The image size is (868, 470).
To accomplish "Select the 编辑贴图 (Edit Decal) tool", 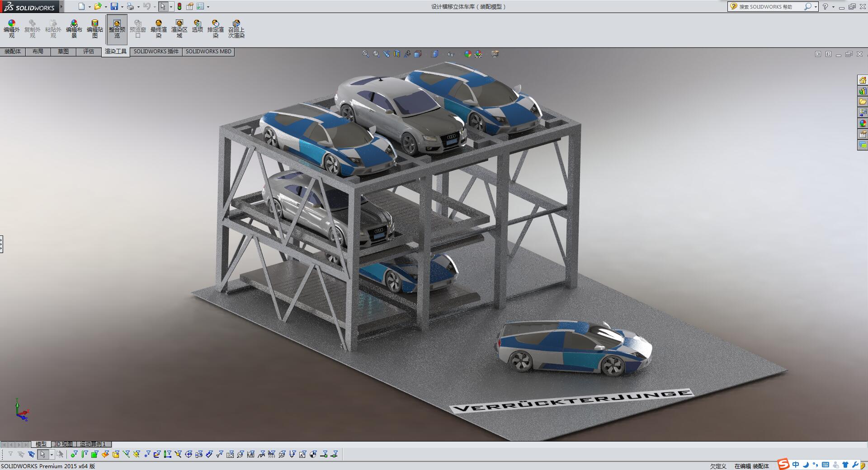I will [95, 28].
